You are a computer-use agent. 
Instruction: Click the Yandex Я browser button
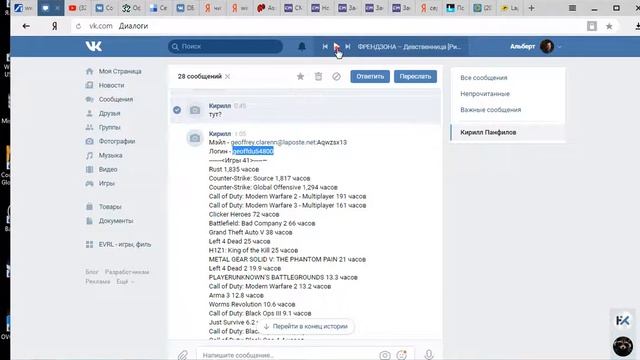click(54, 26)
